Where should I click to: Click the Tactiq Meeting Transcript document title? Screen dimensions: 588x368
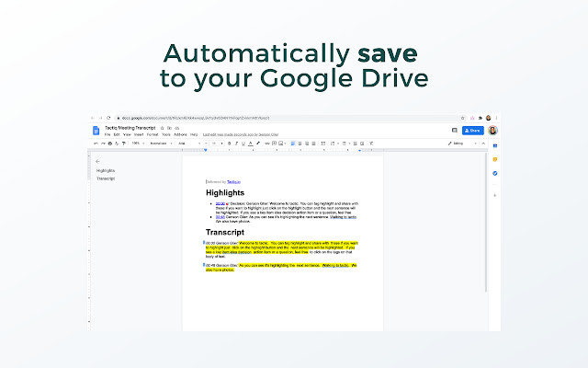click(x=130, y=128)
